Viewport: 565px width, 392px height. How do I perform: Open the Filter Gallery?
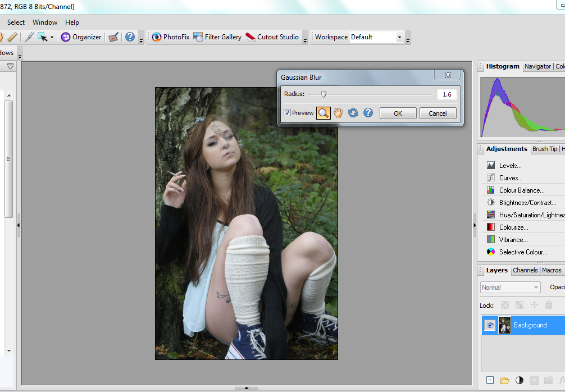tap(217, 37)
